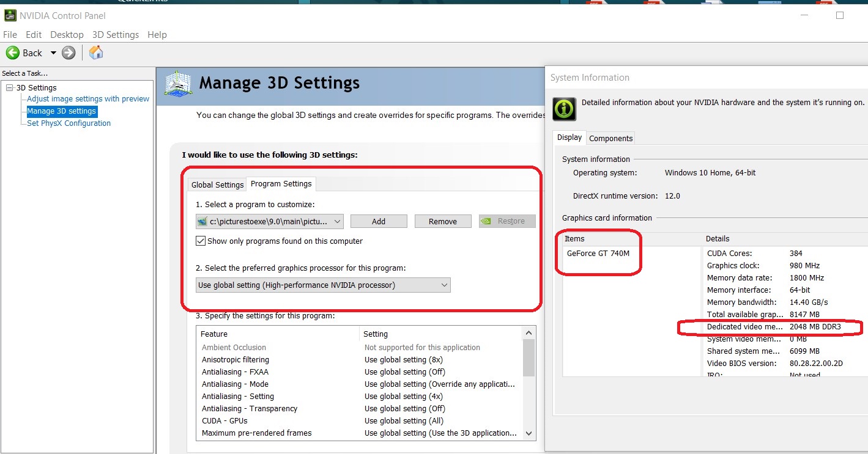868x454 pixels.
Task: Click the settings list scroll down arrow
Action: 529,433
